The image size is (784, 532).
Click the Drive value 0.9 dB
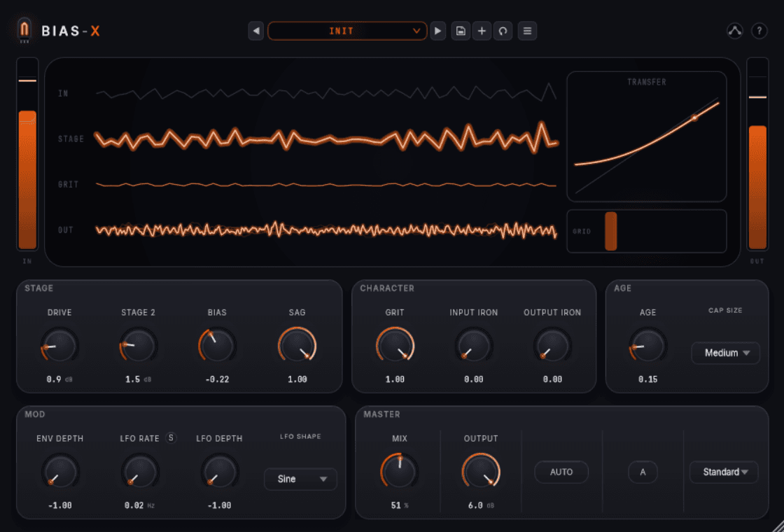tap(59, 379)
